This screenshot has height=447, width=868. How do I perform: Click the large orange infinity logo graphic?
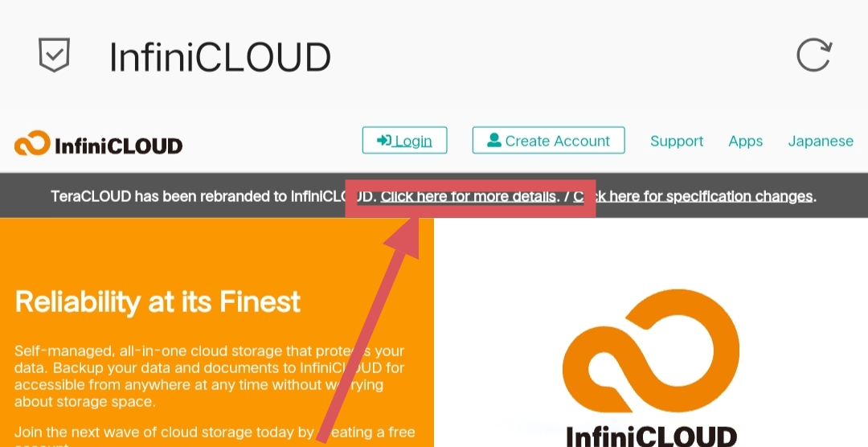click(651, 355)
